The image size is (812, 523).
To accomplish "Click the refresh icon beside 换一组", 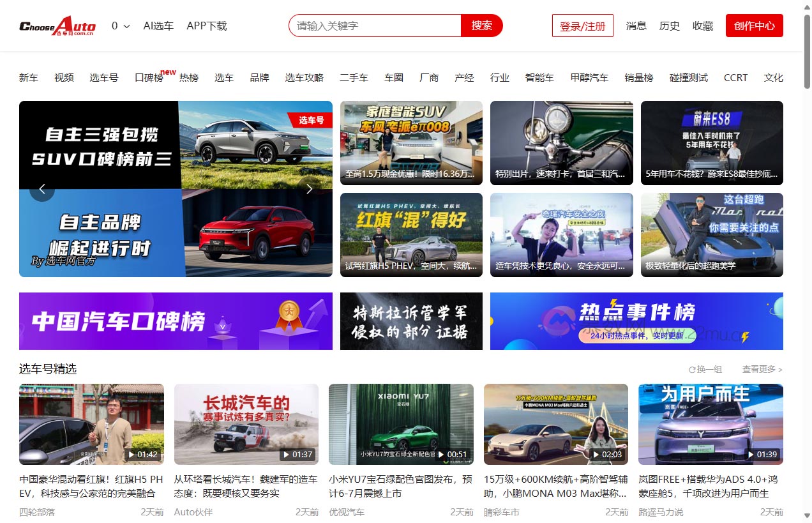I will coord(693,368).
